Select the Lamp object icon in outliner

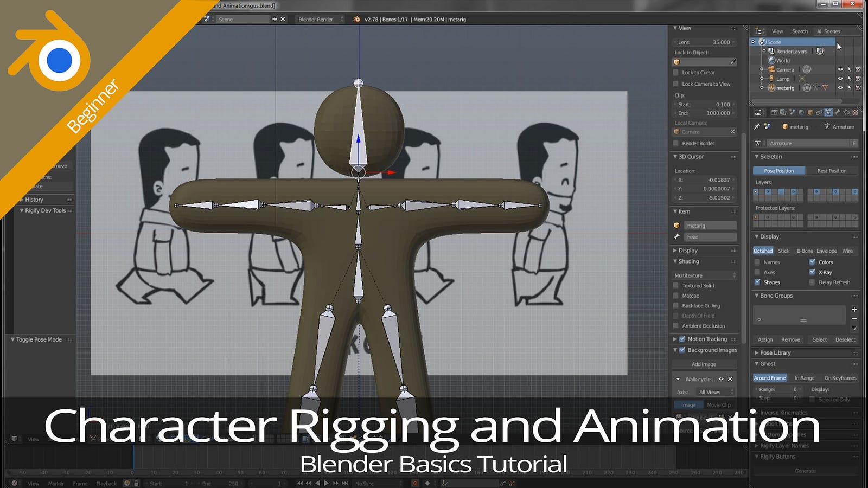point(771,79)
